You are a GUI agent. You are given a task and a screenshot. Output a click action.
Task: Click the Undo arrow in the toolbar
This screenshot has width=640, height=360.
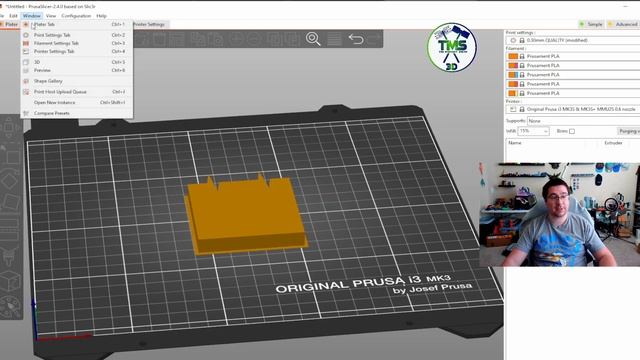coord(356,39)
